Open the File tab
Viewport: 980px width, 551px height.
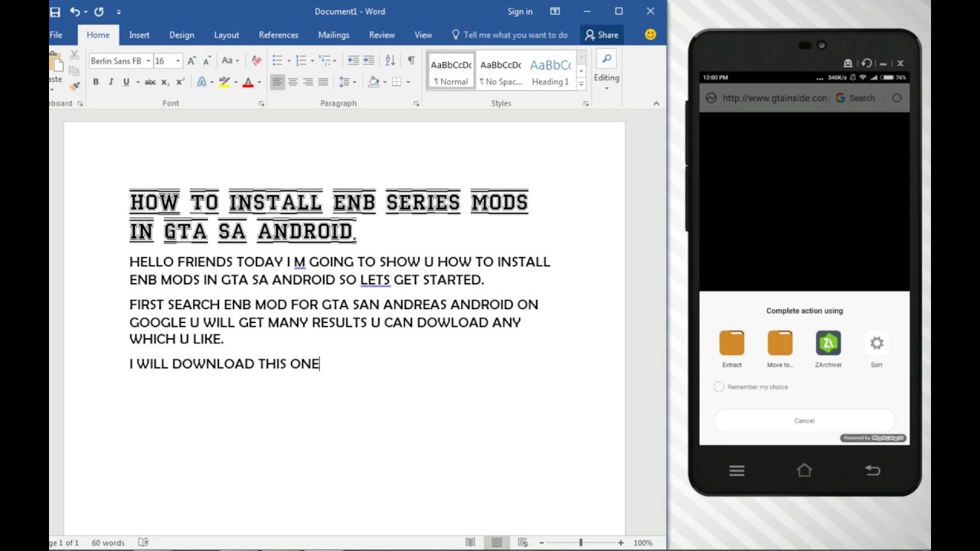56,34
